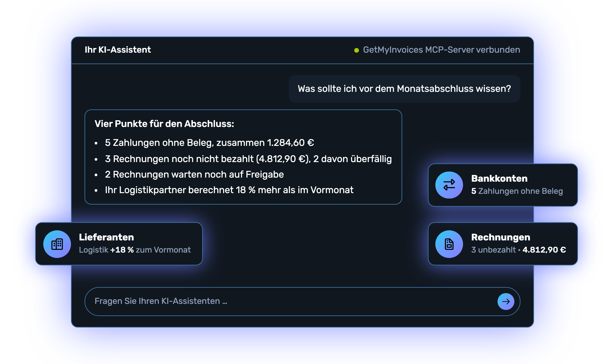Click the user message 'Was sollte ich vor dem Monatsabschluss wissen?'

point(404,89)
